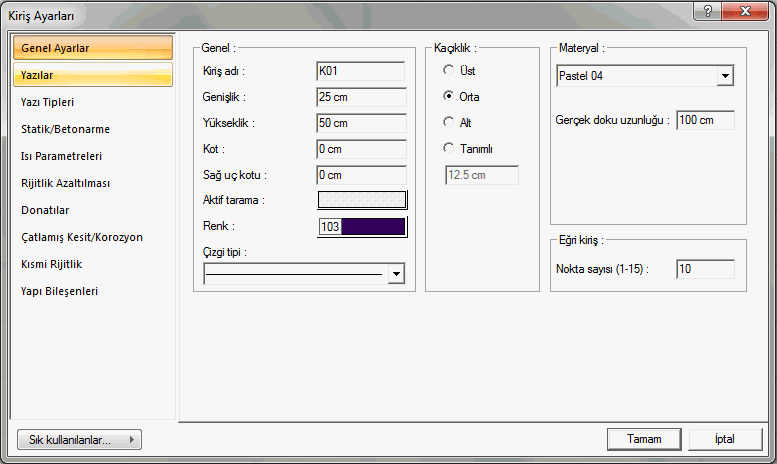Screen dimensions: 777x464
Task: Open the Statik/Betonarme section
Action: 65,129
